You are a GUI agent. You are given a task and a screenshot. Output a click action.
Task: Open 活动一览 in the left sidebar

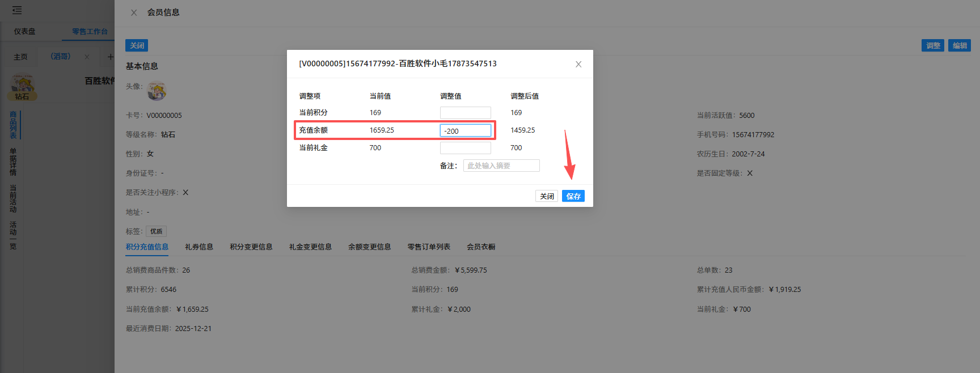pyautogui.click(x=13, y=236)
